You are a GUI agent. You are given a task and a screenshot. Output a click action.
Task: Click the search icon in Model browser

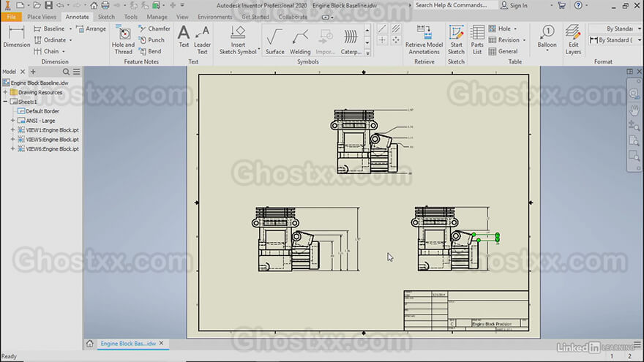[66, 72]
